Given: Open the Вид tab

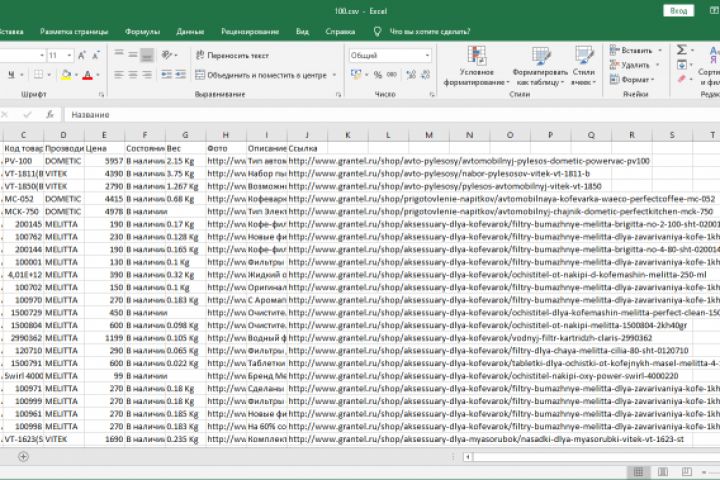Looking at the screenshot, I should click(x=302, y=32).
